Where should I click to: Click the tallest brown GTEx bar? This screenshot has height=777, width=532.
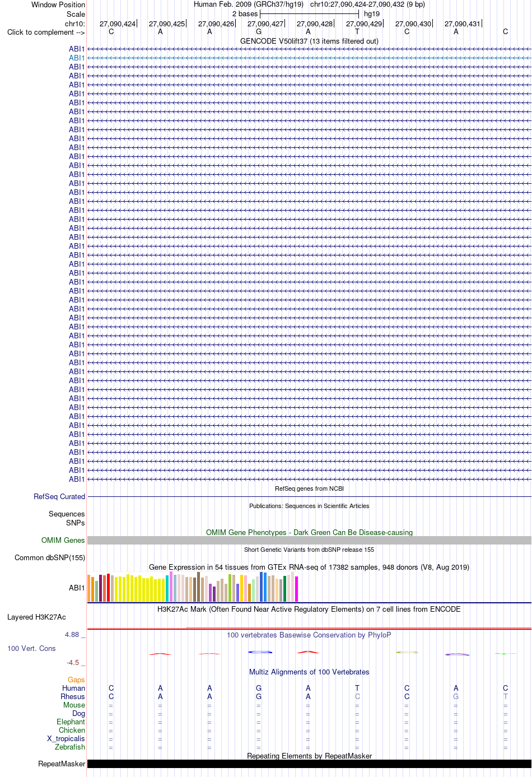[x=198, y=587]
